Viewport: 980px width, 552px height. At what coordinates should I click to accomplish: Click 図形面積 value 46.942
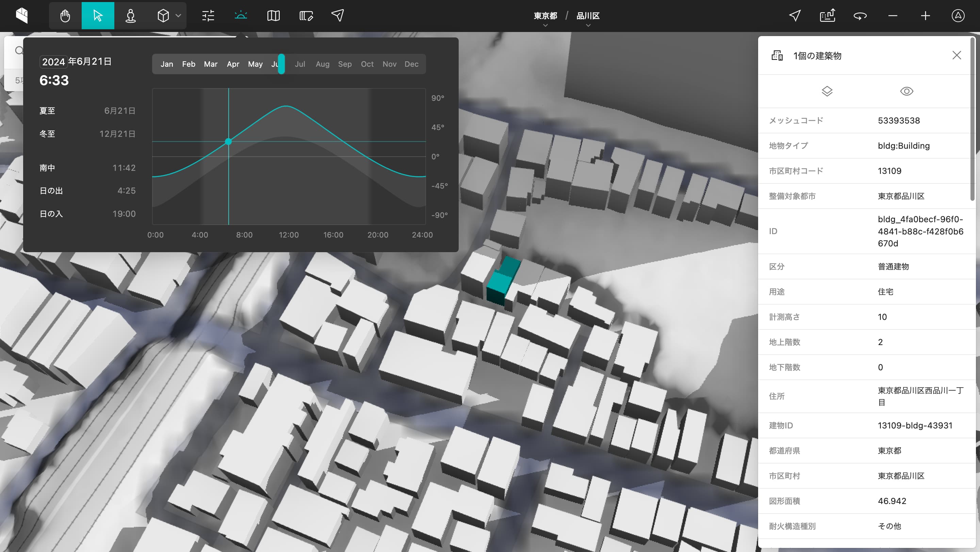pyautogui.click(x=892, y=501)
